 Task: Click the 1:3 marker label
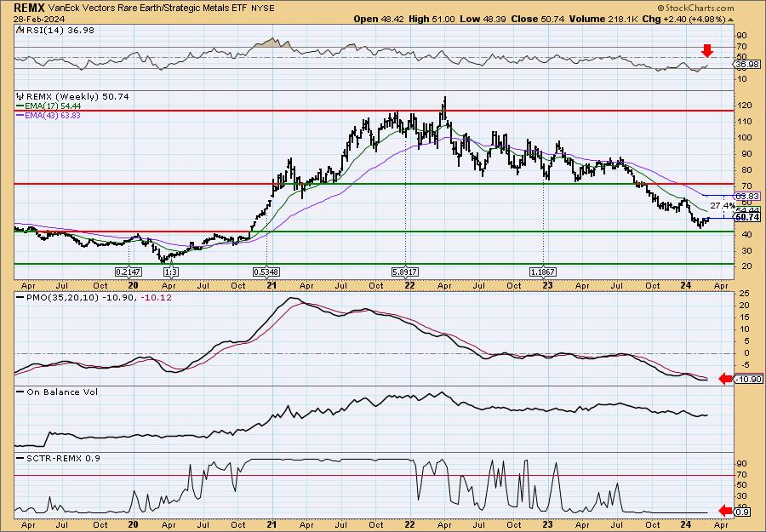click(x=170, y=272)
